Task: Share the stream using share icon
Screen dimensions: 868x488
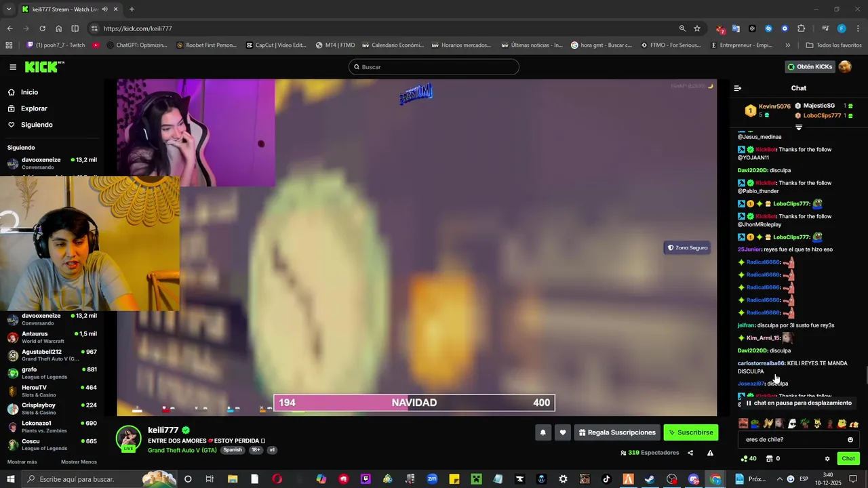Action: [x=690, y=453]
